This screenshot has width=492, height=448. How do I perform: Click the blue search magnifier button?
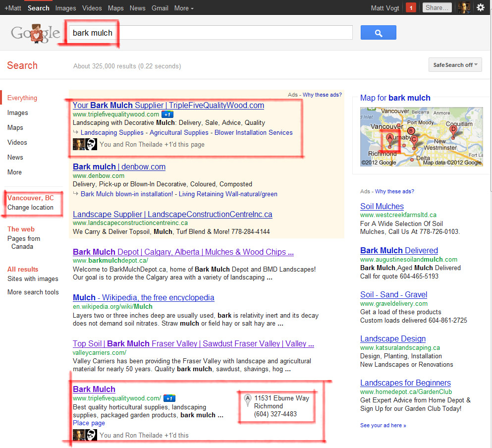pos(378,33)
